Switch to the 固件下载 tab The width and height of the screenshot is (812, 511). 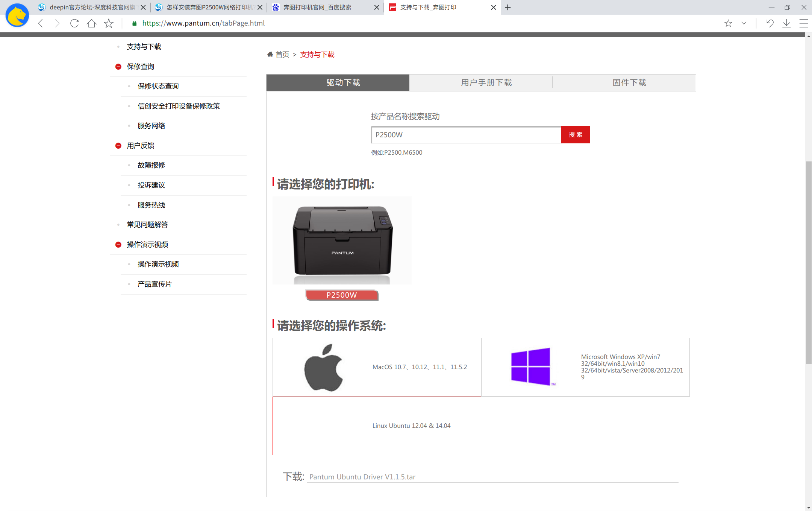629,82
